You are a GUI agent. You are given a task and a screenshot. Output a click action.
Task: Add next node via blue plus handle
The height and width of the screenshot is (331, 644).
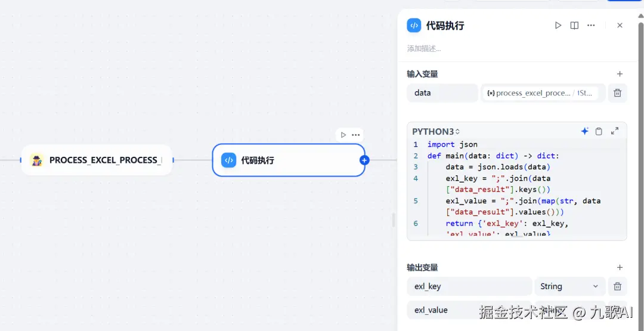click(364, 160)
